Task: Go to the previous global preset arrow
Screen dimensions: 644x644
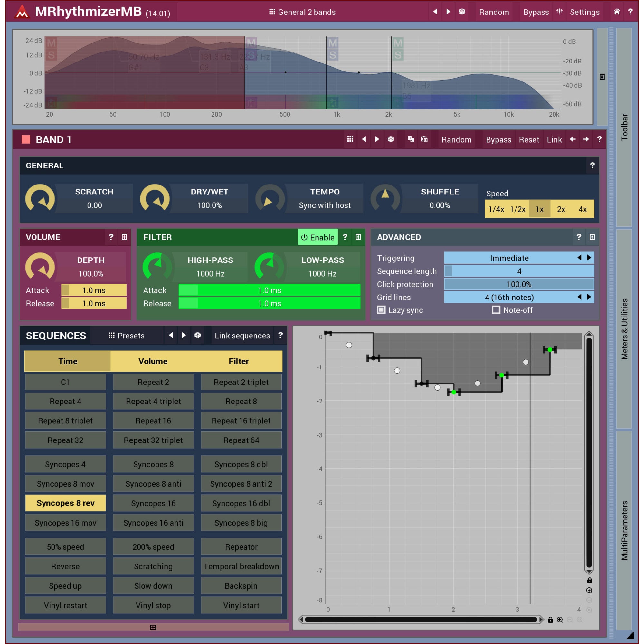Action: pos(435,12)
